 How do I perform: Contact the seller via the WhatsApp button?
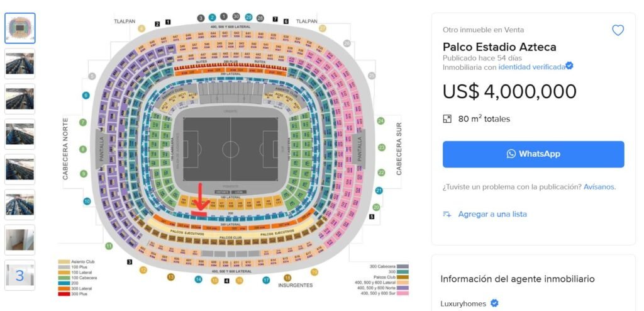tap(533, 154)
